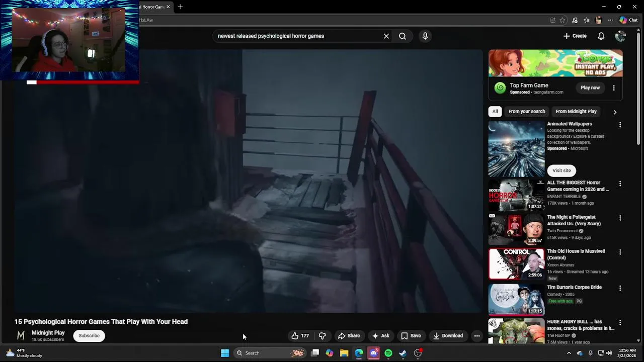Open Copilot Chat in the browser
Screen dimensions: 644x362
pyautogui.click(x=628, y=20)
